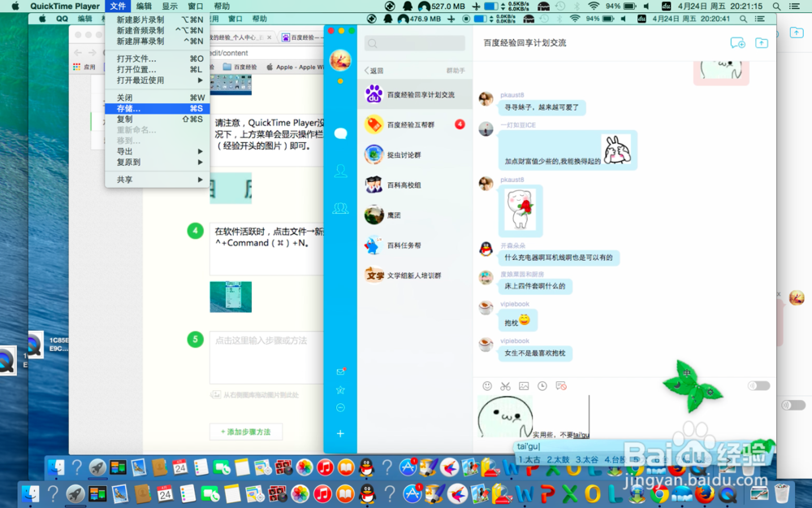Screen dimensions: 812x508
Task: Choose 关闭 from the 文件 menu
Action: click(158, 98)
